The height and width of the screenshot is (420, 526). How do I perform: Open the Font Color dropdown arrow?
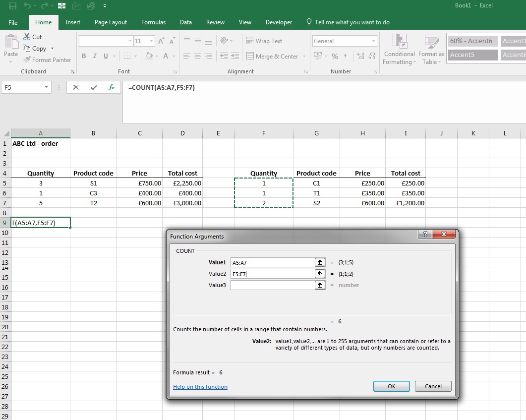(174, 56)
